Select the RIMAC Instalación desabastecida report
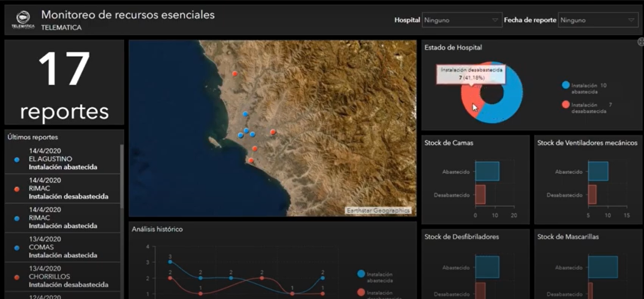644x299 pixels. pyautogui.click(x=63, y=188)
